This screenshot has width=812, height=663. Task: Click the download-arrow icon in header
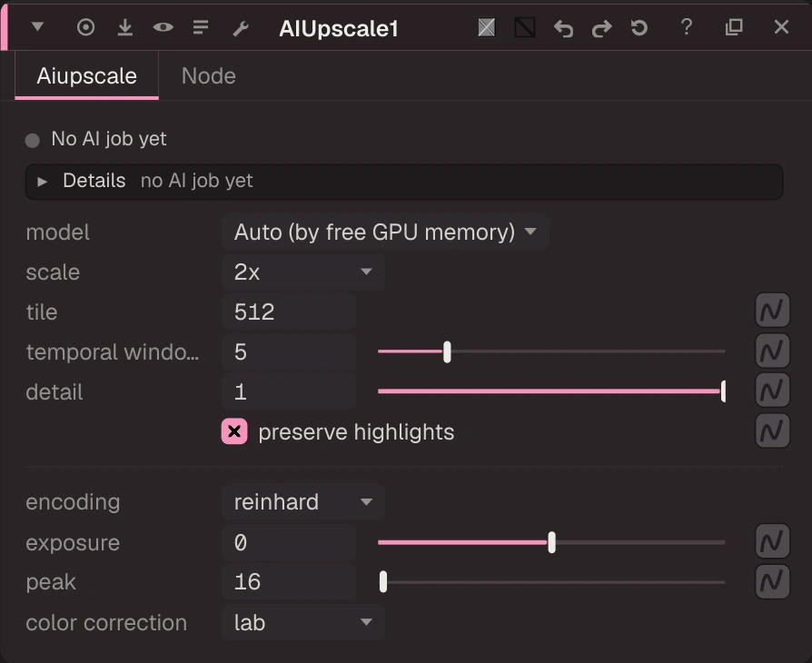pos(124,27)
